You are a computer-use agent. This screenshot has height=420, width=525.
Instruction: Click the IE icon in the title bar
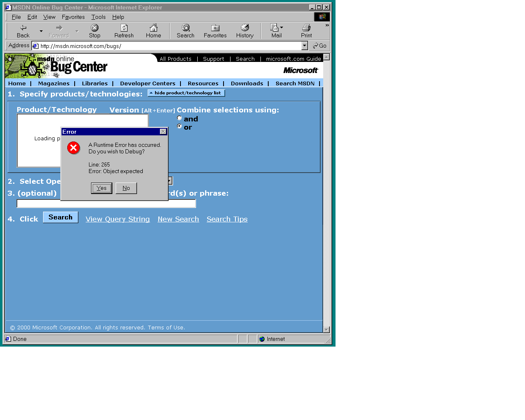(8, 7)
